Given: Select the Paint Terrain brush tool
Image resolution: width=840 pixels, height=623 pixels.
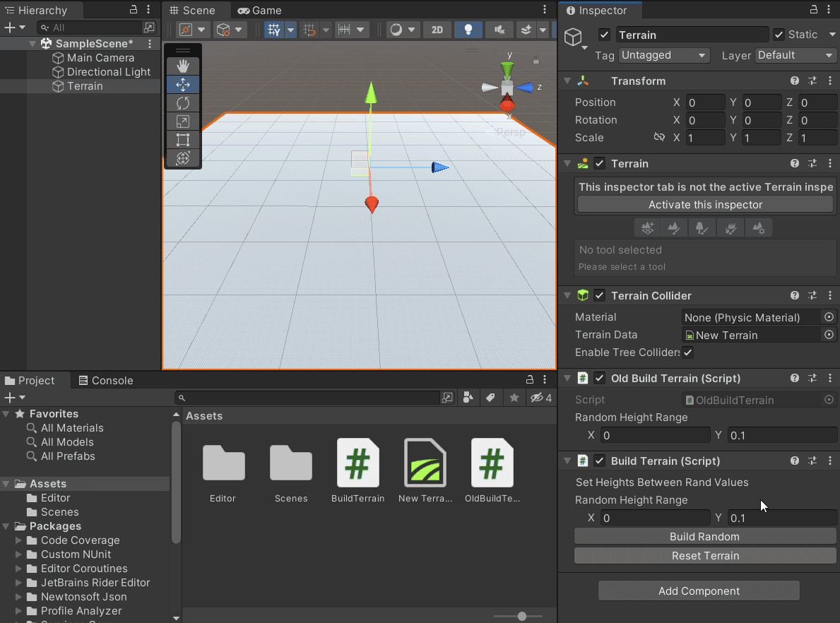Looking at the screenshot, I should pyautogui.click(x=673, y=227).
